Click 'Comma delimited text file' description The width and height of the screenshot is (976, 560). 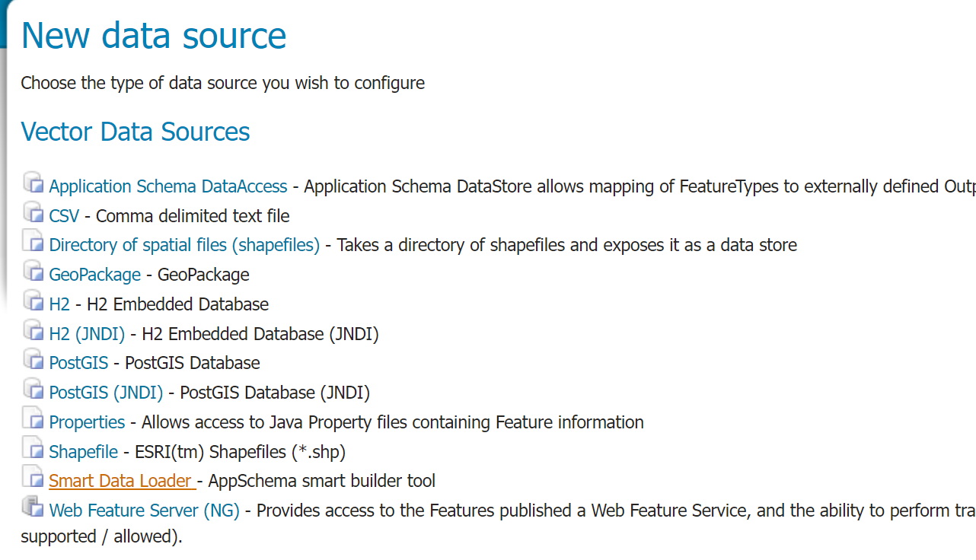[193, 216]
